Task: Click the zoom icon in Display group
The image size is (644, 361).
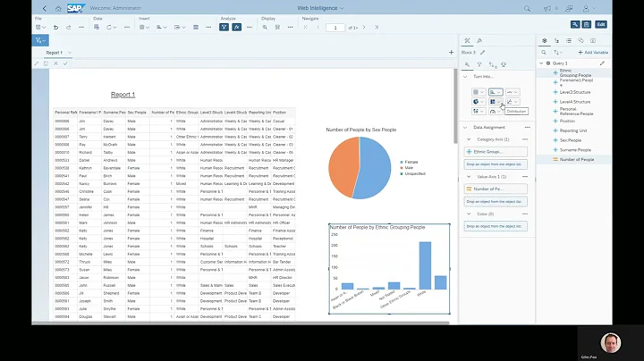Action: (x=265, y=27)
